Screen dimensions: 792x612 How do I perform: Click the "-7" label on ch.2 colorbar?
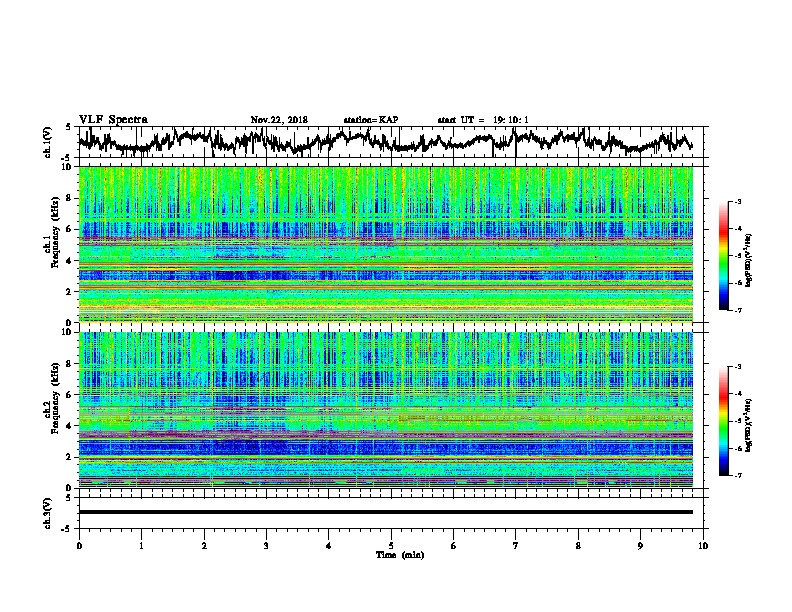[x=737, y=475]
